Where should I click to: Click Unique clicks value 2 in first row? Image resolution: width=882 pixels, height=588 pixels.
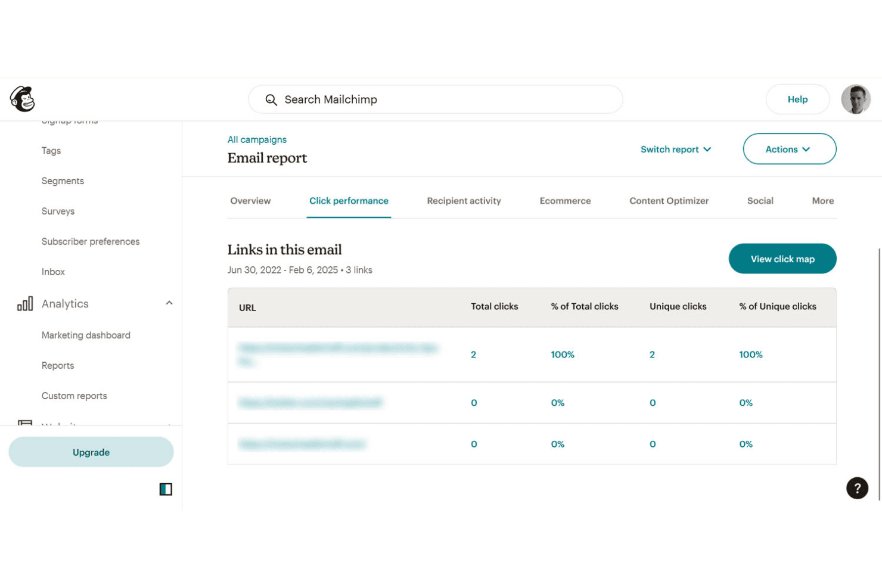(x=652, y=354)
